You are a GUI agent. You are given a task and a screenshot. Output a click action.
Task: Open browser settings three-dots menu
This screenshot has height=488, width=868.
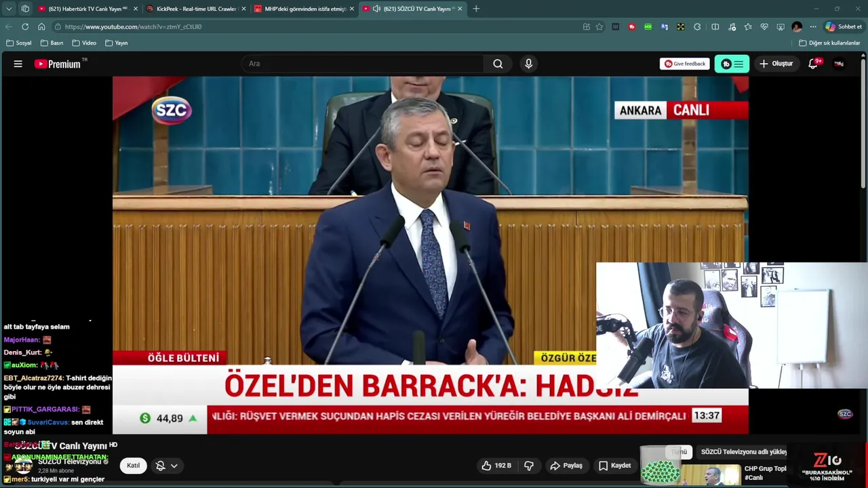813,26
